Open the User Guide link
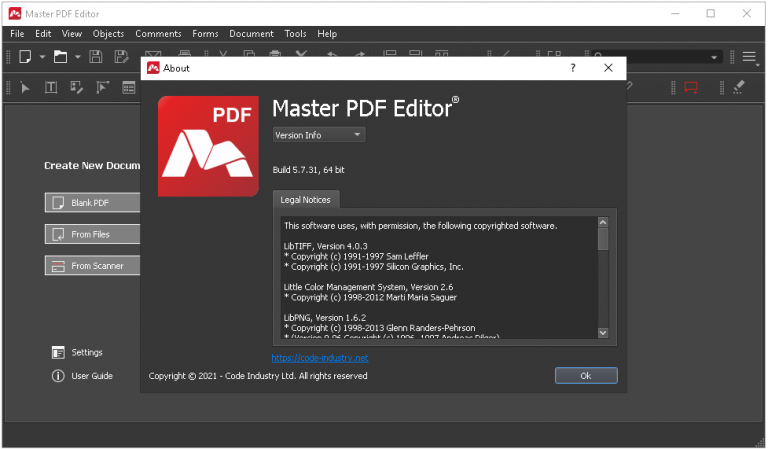This screenshot has height=449, width=768. (92, 376)
